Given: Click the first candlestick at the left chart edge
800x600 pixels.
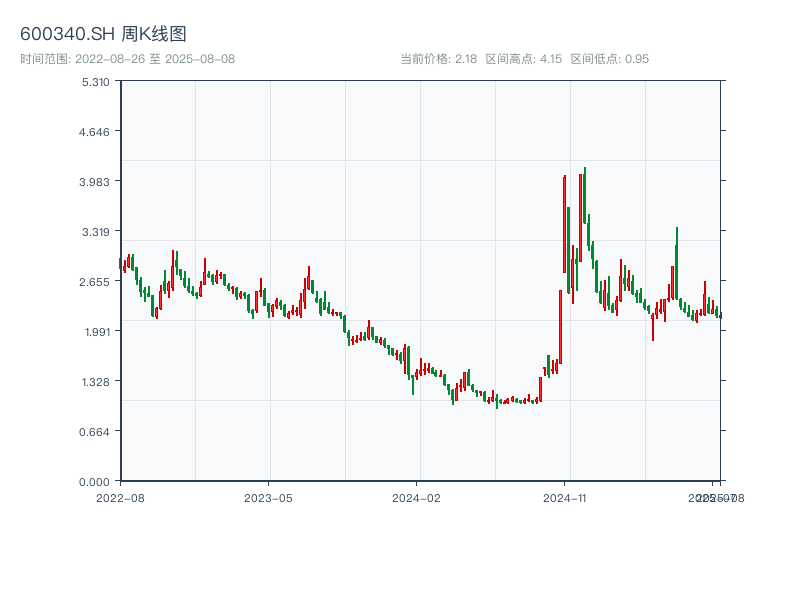Looking at the screenshot, I should (x=120, y=263).
